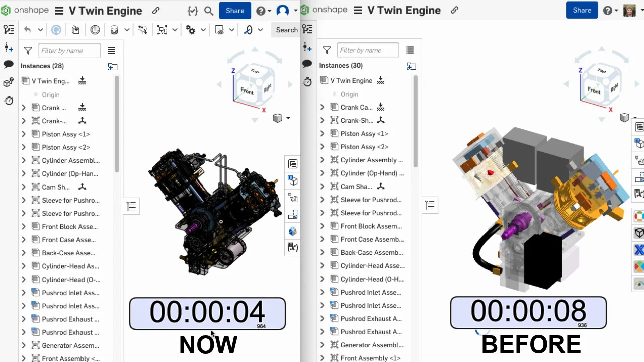Click the named positions/display states icon
This screenshot has height=362, width=644.
coord(219,30)
